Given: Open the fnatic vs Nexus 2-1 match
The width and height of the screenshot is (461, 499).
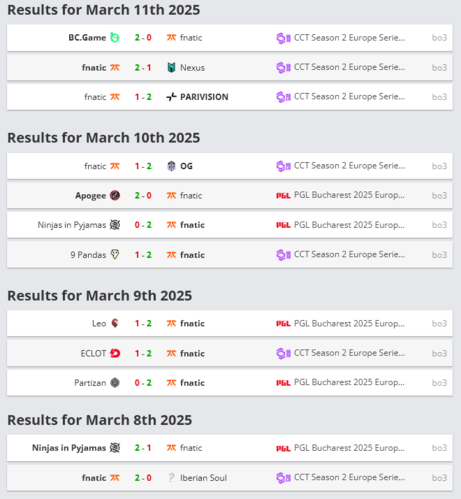Looking at the screenshot, I should [230, 68].
